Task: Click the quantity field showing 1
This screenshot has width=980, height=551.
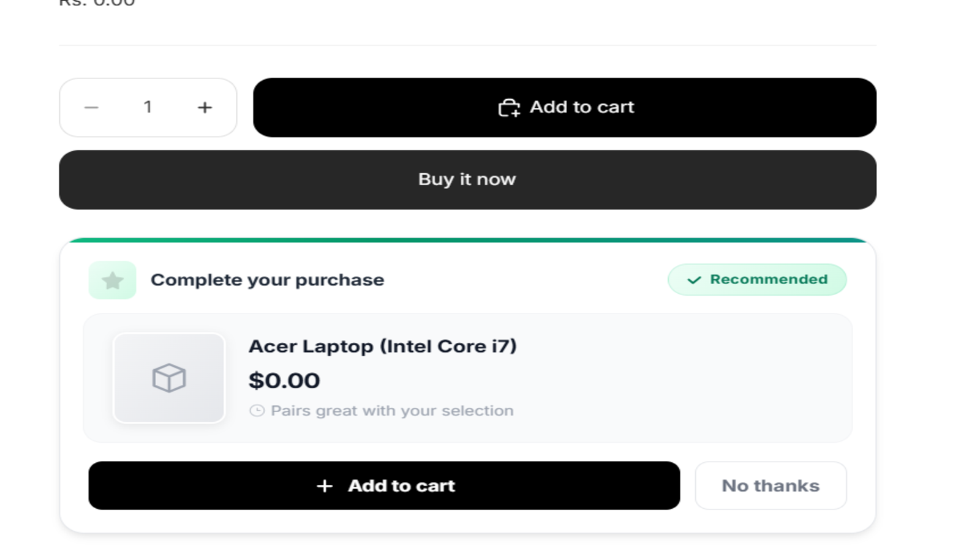Action: coord(148,107)
